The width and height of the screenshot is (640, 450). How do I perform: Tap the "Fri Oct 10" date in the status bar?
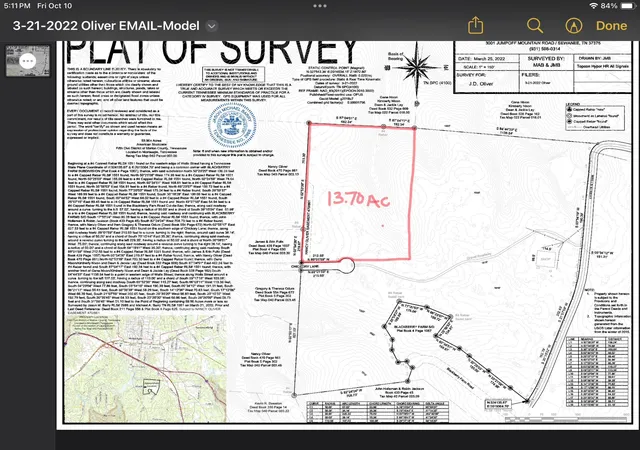[x=54, y=6]
